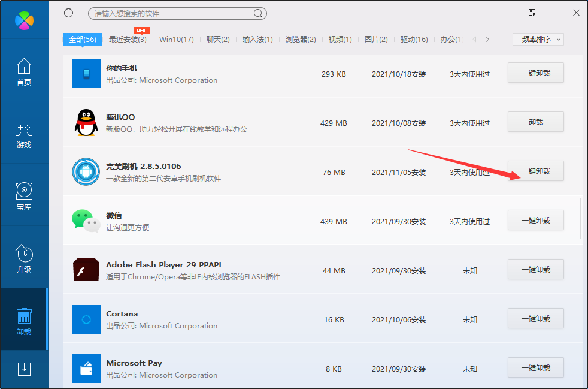Click the Cortana app name

click(122, 314)
